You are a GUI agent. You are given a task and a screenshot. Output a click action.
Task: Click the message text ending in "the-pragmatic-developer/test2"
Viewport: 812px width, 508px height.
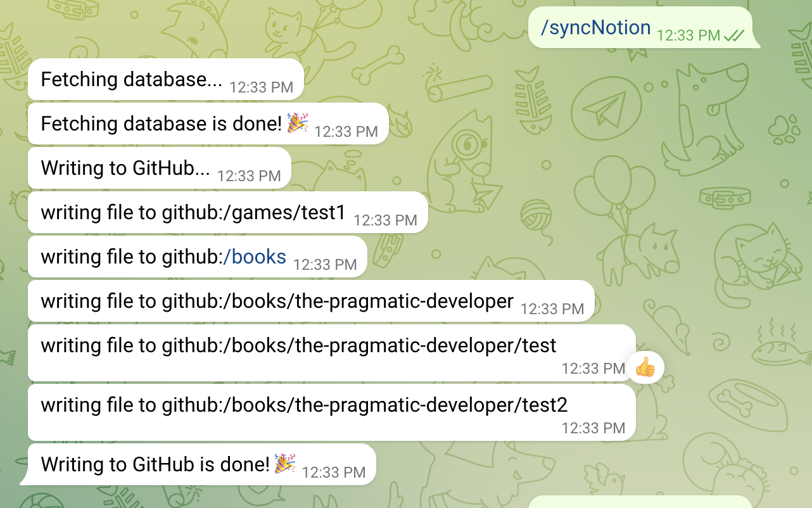[x=304, y=405]
